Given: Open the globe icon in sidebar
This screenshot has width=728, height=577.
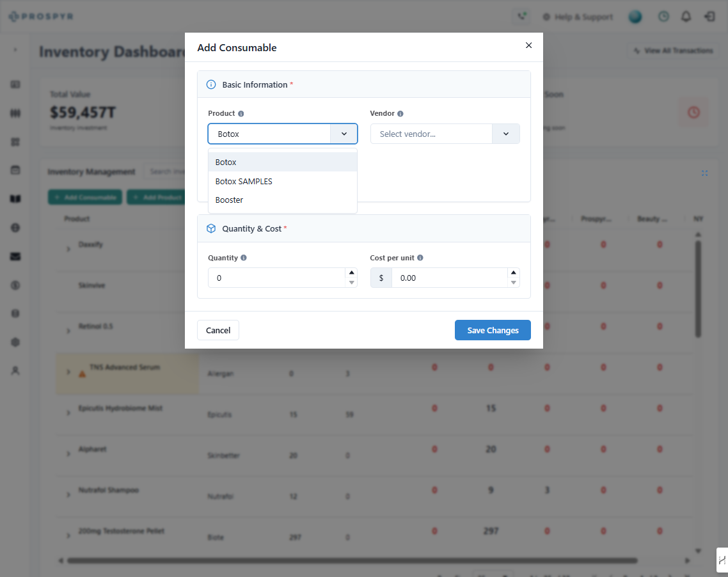Looking at the screenshot, I should [x=15, y=228].
